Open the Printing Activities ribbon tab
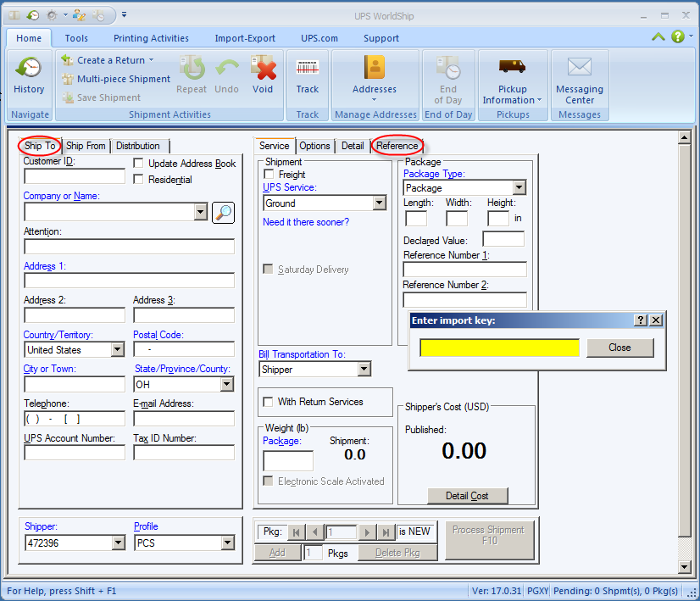This screenshot has width=700, height=601. coord(151,38)
